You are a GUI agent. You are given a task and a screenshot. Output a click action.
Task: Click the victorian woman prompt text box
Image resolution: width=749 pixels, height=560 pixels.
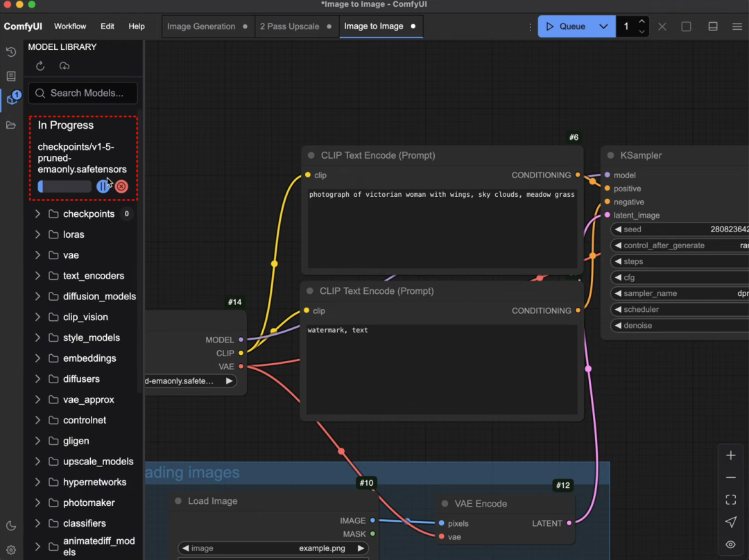click(442, 228)
